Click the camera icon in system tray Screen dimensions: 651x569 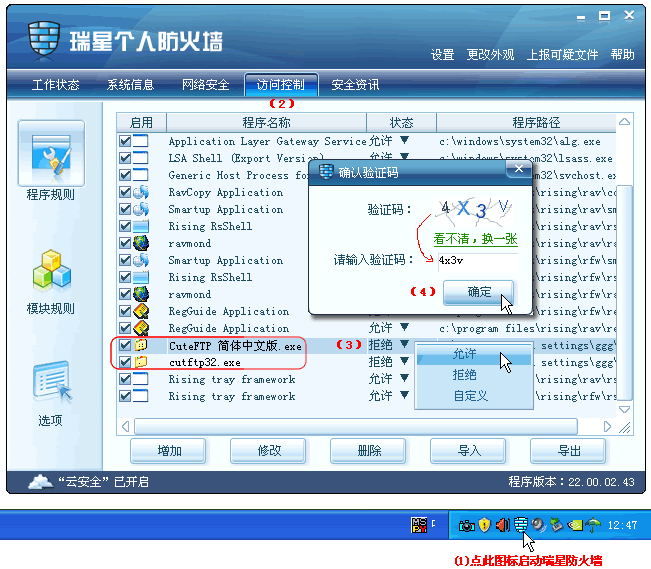tap(467, 526)
